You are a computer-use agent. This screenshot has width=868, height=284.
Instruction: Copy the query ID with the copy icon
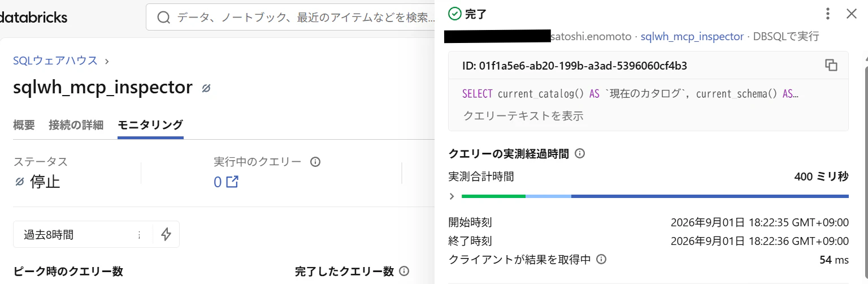831,65
